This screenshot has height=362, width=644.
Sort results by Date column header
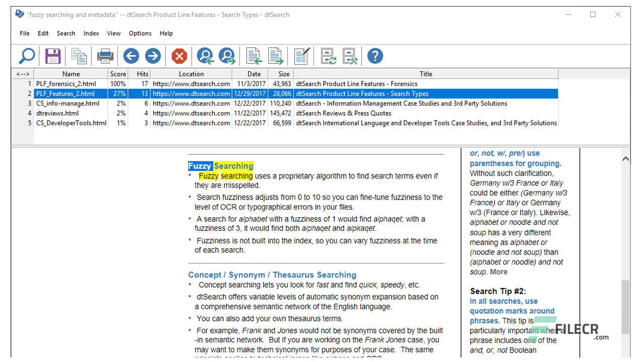coord(250,74)
